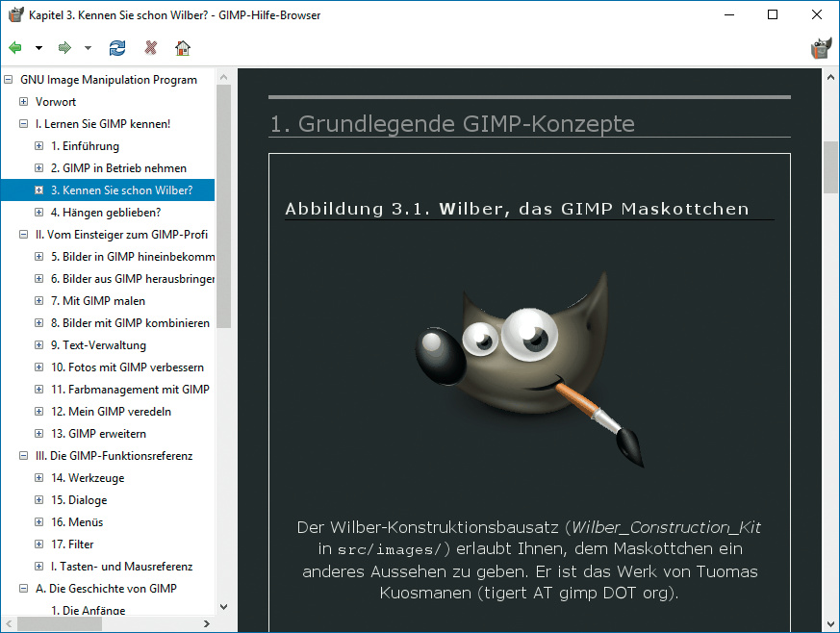Image resolution: width=840 pixels, height=633 pixels.
Task: Click the green Forward arrow icon
Action: click(x=64, y=48)
